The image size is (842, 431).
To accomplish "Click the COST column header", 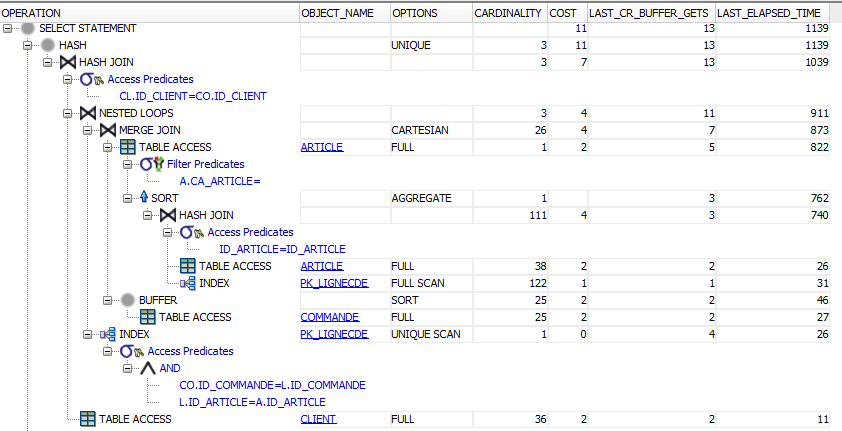I will click(568, 13).
